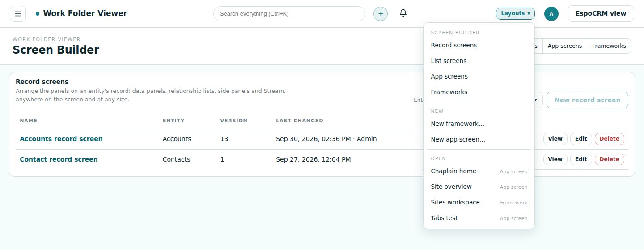Image resolution: width=644 pixels, height=250 pixels.
Task: Select New framework… menu item
Action: coord(479,124)
